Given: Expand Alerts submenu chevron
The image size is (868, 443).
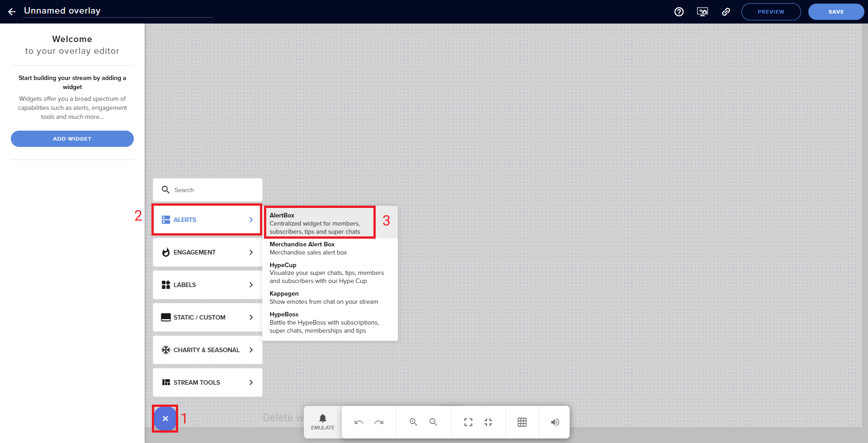Looking at the screenshot, I should tap(251, 220).
